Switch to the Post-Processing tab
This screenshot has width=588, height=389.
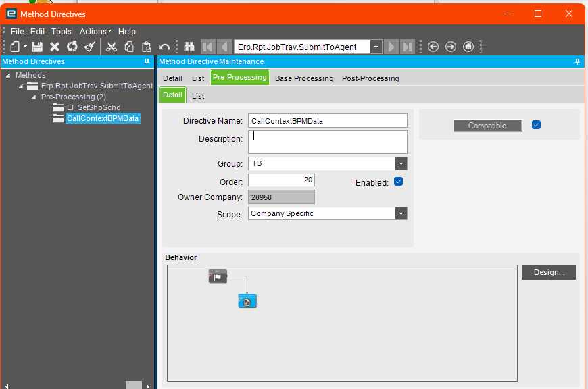370,78
